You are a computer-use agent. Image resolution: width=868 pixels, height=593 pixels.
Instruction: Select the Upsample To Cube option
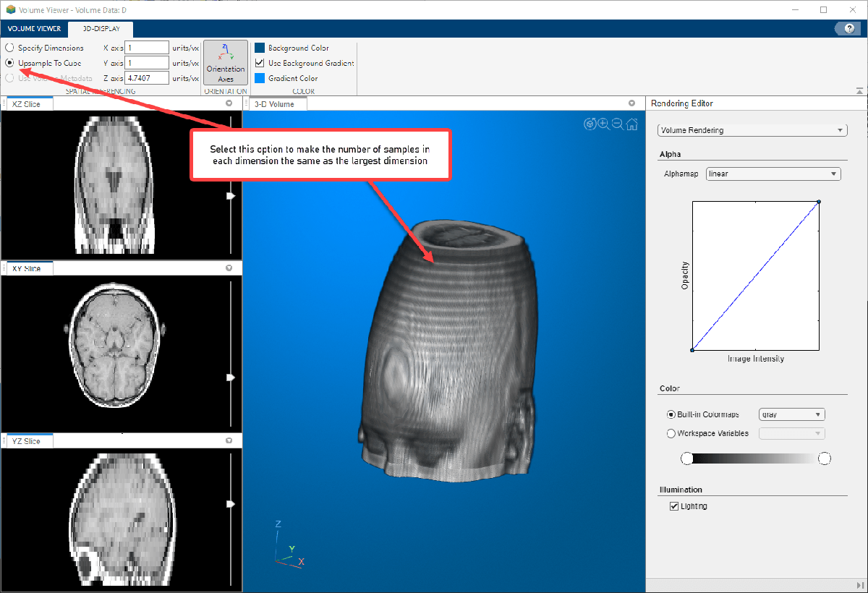click(10, 63)
